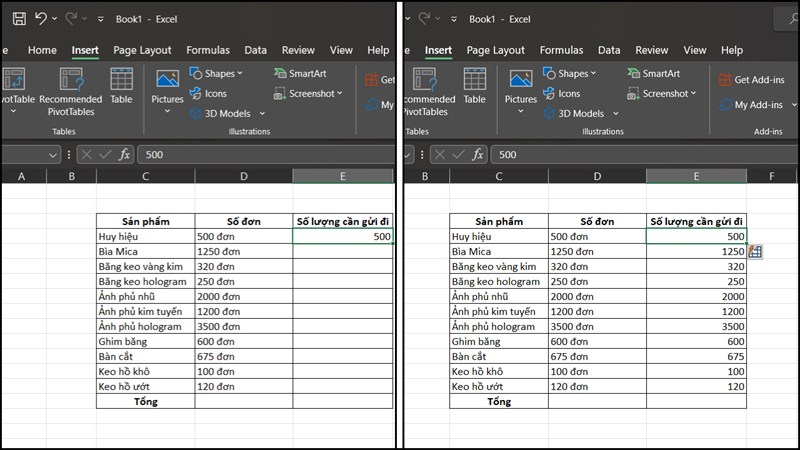The height and width of the screenshot is (450, 800).
Task: Click the Redo arrow in left Excel window
Action: (71, 19)
